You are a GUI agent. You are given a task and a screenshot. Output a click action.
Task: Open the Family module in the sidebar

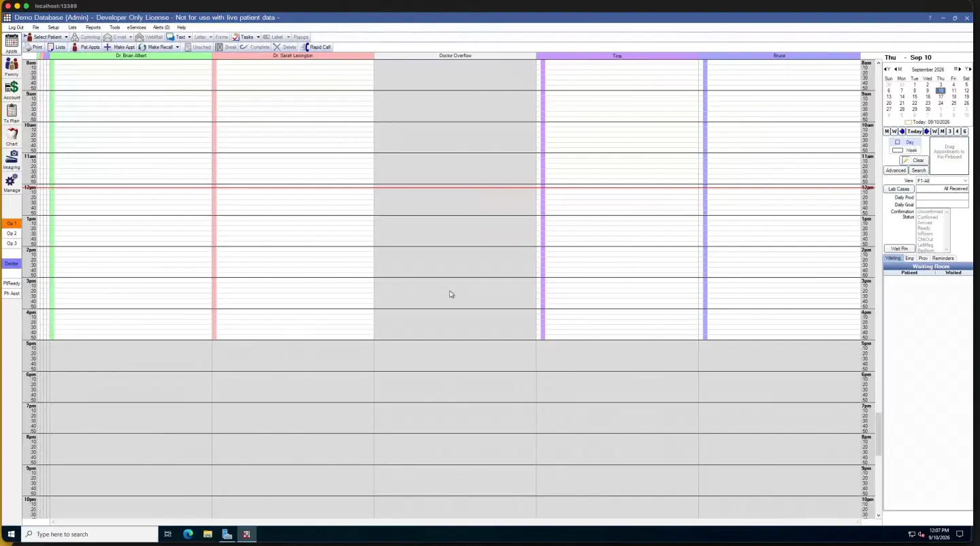pyautogui.click(x=12, y=67)
